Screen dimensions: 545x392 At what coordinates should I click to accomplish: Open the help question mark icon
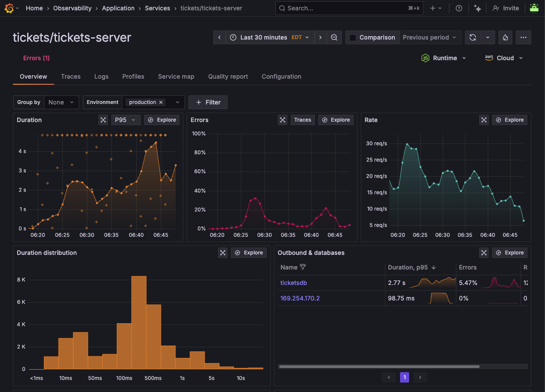(459, 8)
